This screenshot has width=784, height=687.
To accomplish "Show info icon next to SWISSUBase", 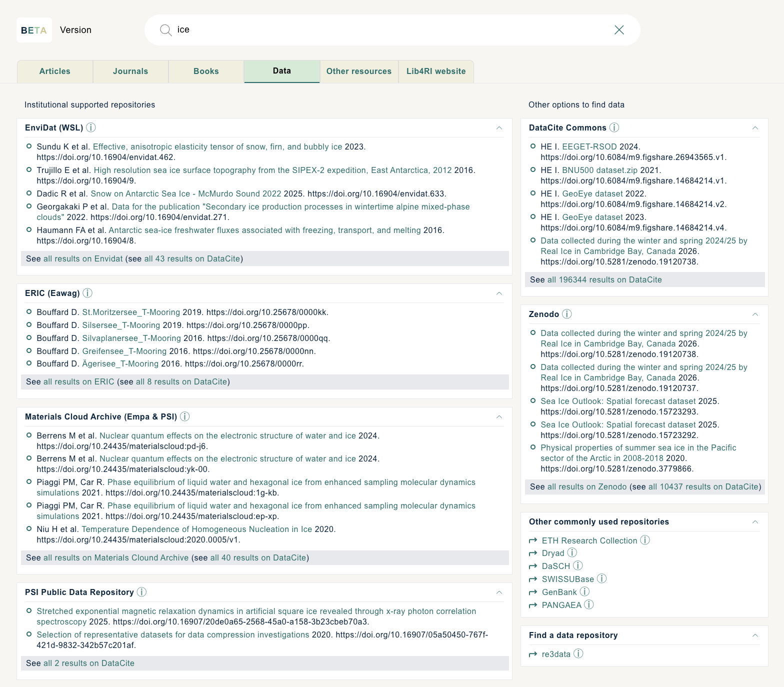I will point(602,578).
